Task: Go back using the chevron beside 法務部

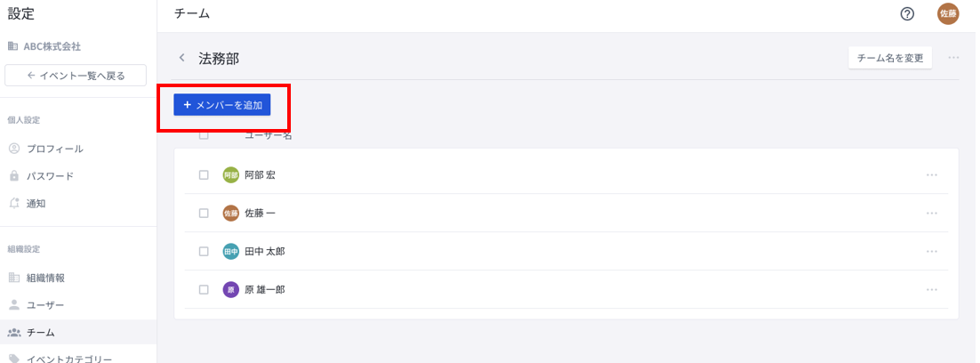Action: coord(182,58)
